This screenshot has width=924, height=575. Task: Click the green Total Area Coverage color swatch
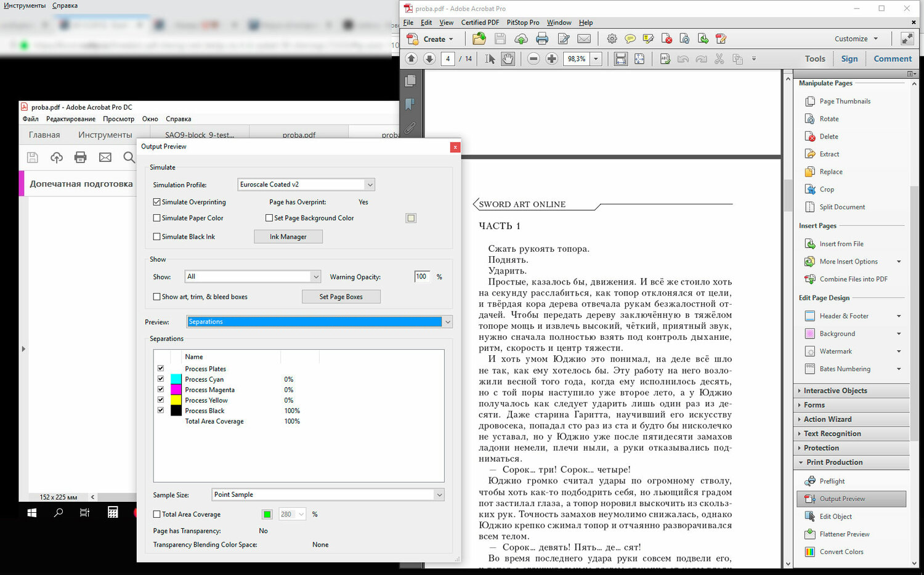267,514
